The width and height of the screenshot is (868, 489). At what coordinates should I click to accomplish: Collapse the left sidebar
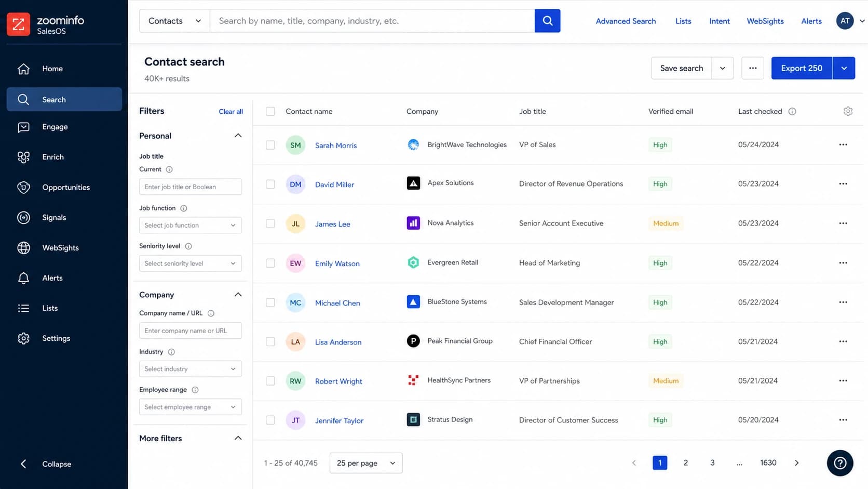(46, 464)
